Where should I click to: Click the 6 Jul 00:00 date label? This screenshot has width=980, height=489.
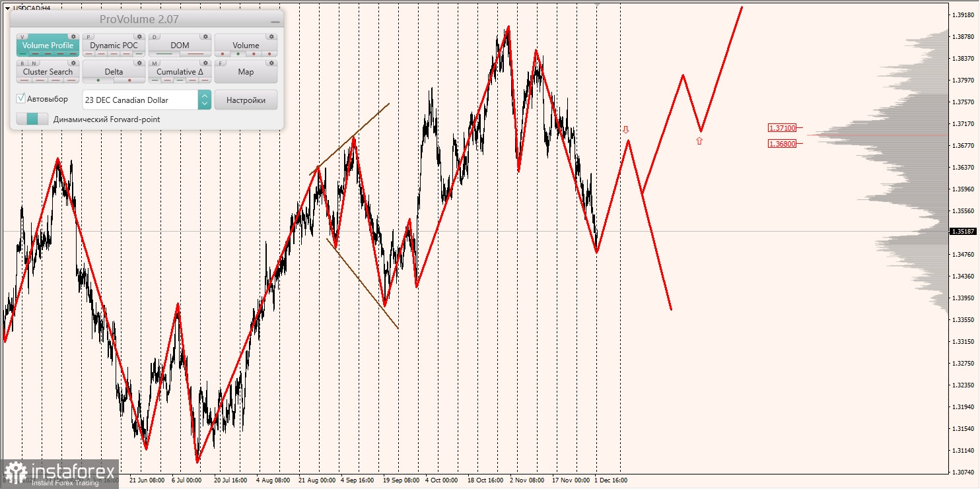point(188,480)
